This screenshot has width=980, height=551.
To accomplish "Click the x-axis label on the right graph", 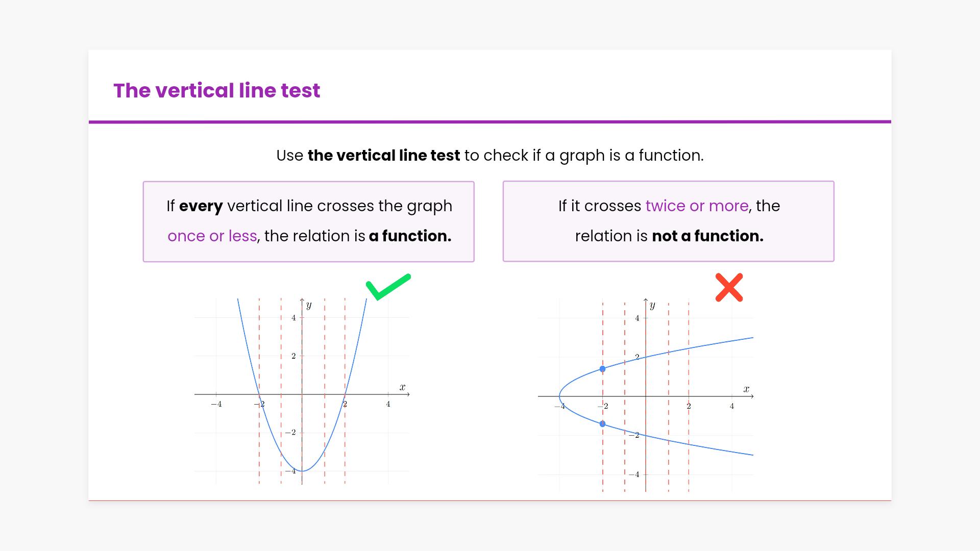I will pyautogui.click(x=746, y=389).
